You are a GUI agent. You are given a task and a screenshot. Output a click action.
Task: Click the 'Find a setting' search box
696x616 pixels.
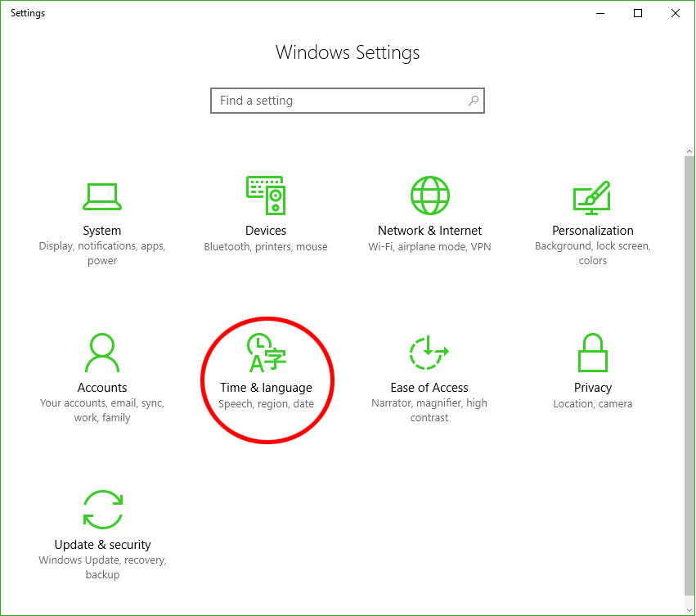click(347, 101)
